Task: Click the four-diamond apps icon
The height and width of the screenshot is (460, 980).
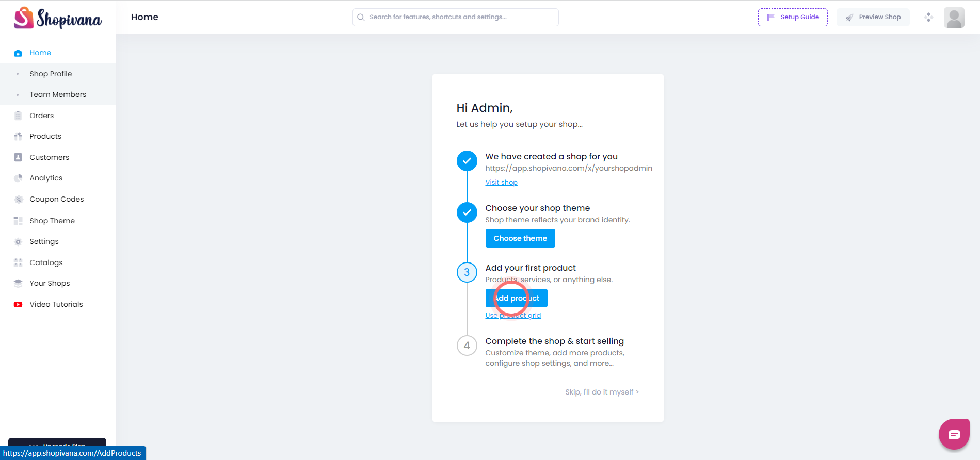Action: click(x=928, y=17)
